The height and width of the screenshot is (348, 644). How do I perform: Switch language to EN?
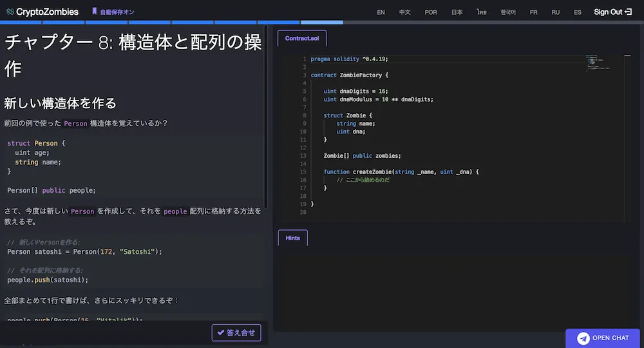click(381, 12)
